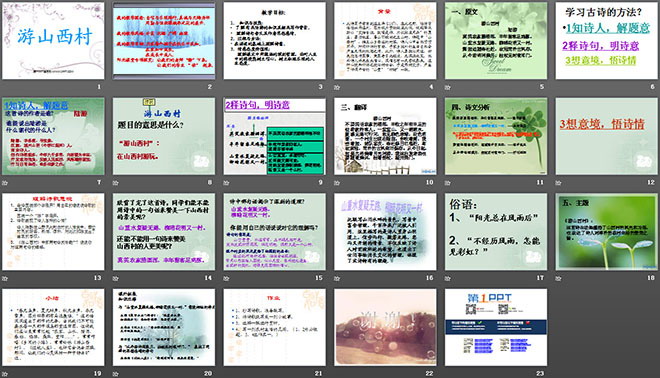Select slide 7 知诗人 解题意 thumbnail
The image size is (660, 378).
point(53,136)
